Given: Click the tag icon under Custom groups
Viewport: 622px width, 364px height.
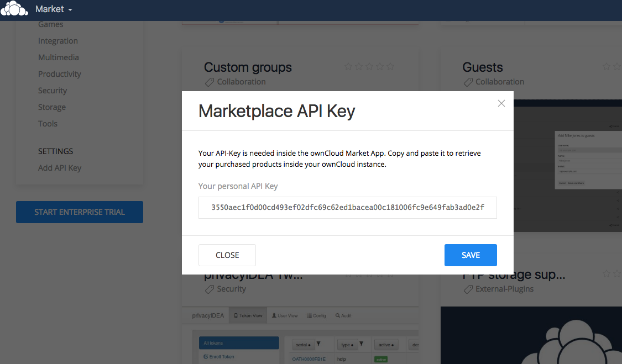Looking at the screenshot, I should (209, 82).
